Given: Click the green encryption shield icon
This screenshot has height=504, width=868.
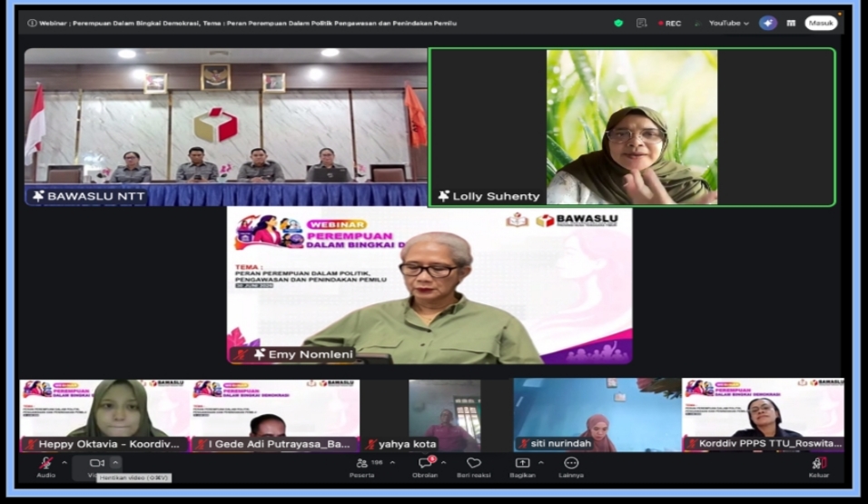Looking at the screenshot, I should [618, 24].
